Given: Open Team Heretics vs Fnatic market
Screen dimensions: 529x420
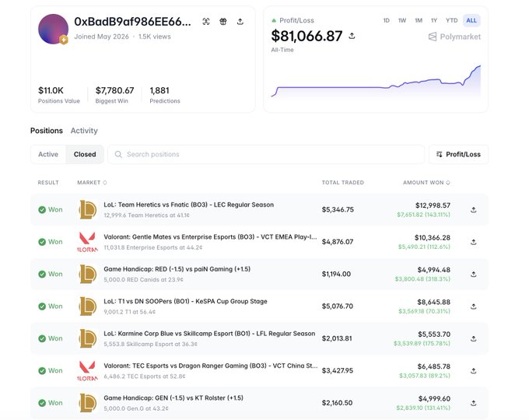Looking at the screenshot, I should click(x=188, y=205).
